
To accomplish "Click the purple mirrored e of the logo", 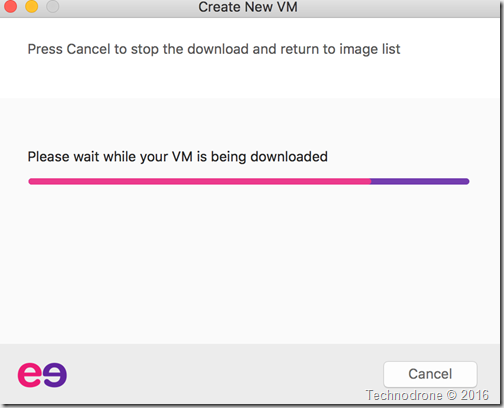I will [55, 375].
